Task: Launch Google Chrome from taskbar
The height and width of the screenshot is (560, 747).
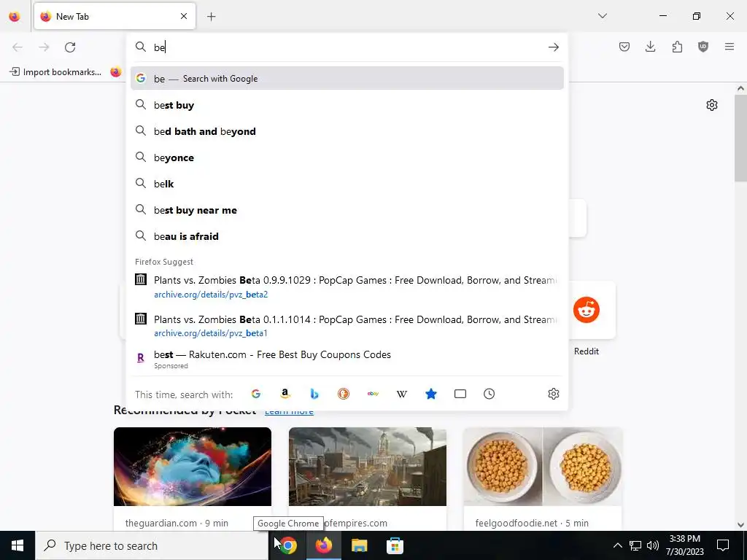Action: tap(287, 545)
